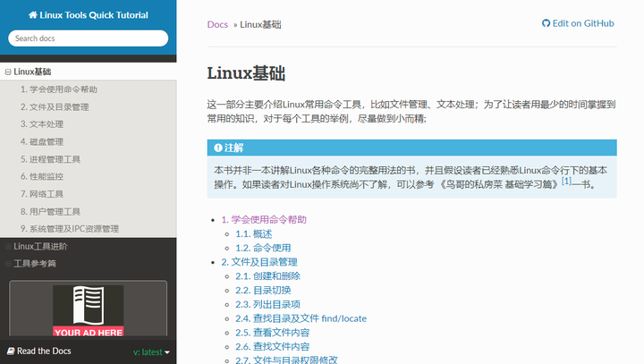Image resolution: width=644 pixels, height=364 pixels.
Task: Select 7. 网络工具 in the sidebar
Action: [x=42, y=194]
